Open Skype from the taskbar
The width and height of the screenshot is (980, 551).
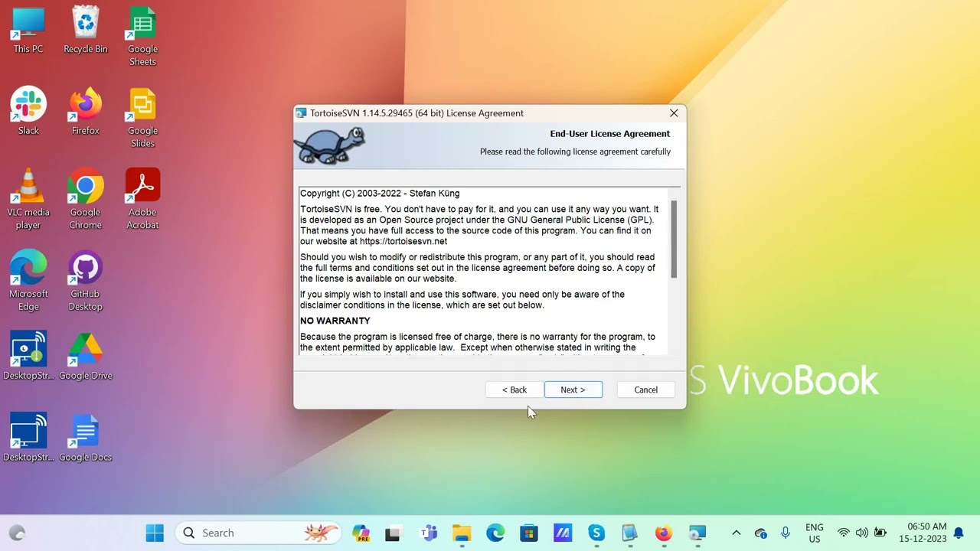(x=596, y=533)
